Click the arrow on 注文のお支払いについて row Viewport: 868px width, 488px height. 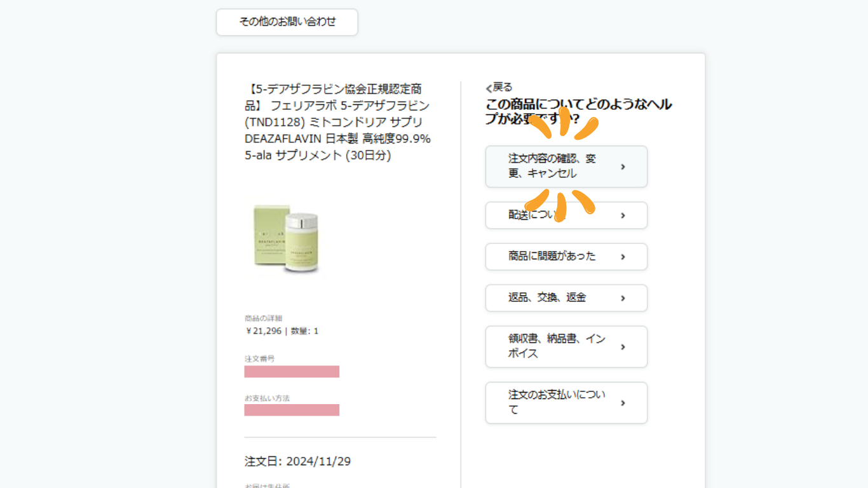click(623, 403)
